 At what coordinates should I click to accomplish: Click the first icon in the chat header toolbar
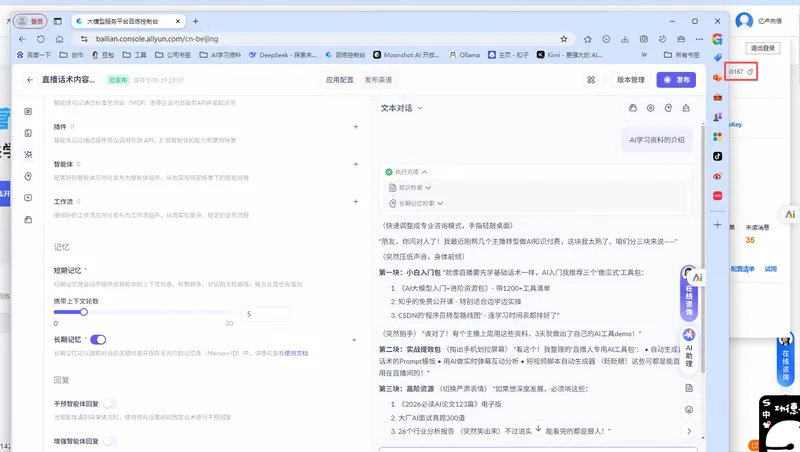(633, 108)
